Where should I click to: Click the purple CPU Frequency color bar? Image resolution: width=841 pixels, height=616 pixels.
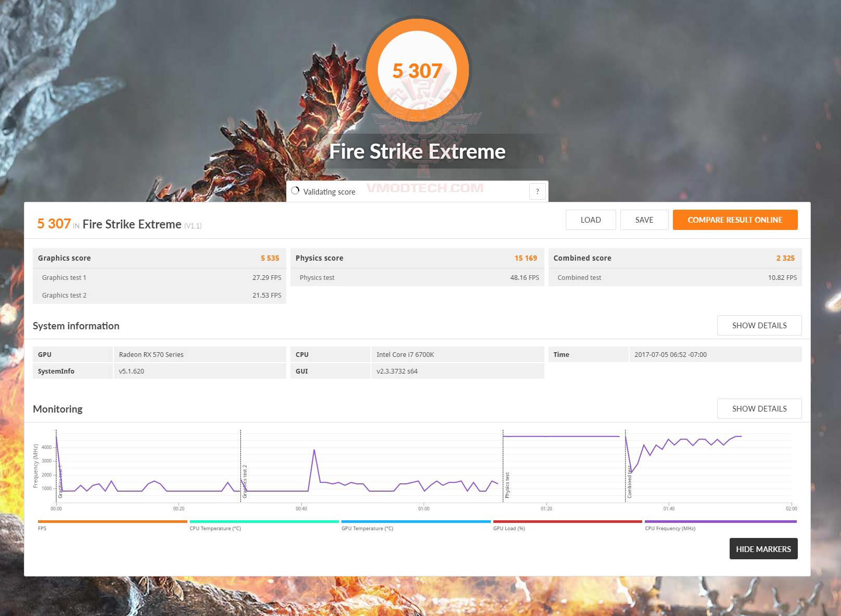click(721, 521)
